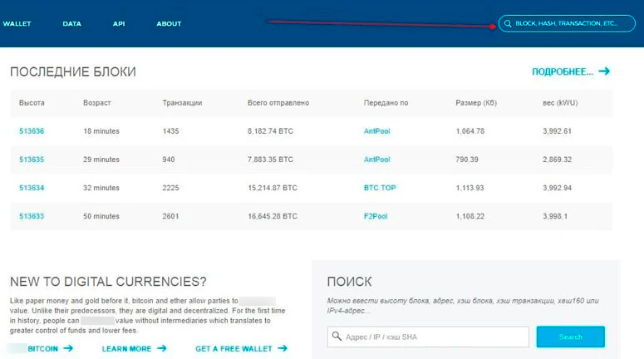Screen dimensions: 644x359
Task: Open the WALLET menu item
Action: pos(17,24)
